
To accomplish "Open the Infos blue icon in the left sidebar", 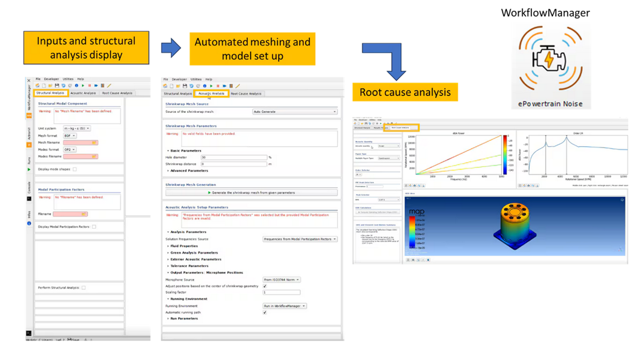I will point(29,224).
